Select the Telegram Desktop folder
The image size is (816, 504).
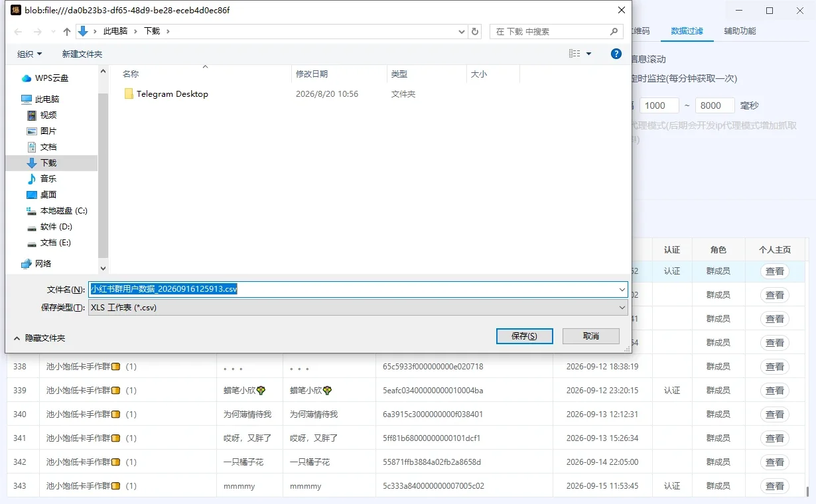pos(166,94)
